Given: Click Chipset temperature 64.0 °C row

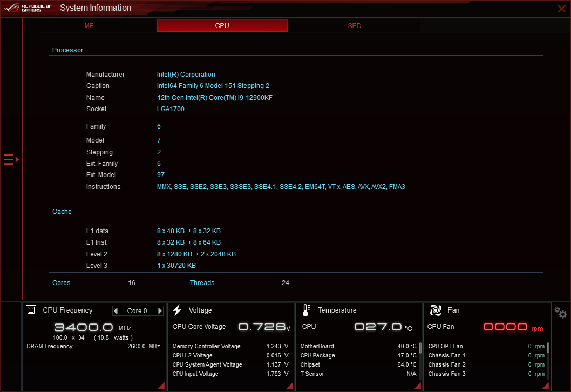Looking at the screenshot, I should [358, 364].
